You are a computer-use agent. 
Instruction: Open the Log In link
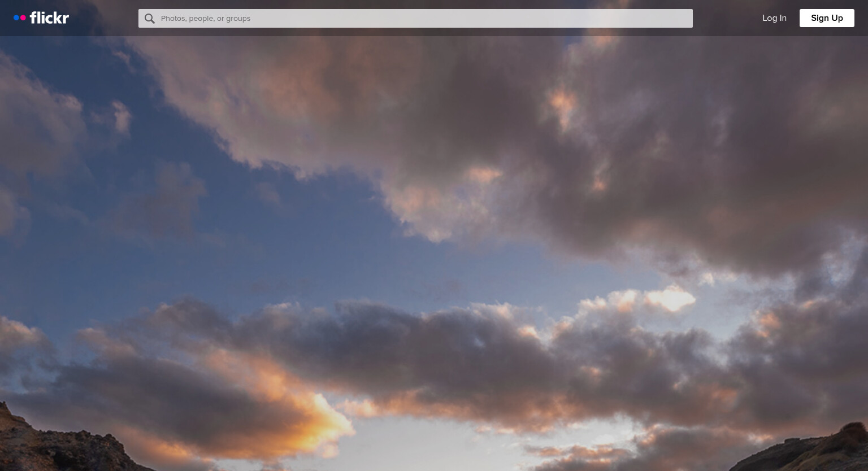[x=774, y=18]
